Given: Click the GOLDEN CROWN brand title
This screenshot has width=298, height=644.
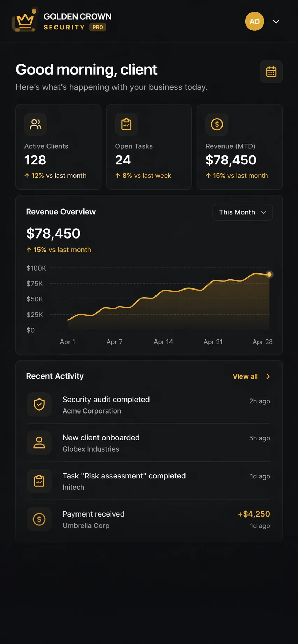Looking at the screenshot, I should 78,16.
